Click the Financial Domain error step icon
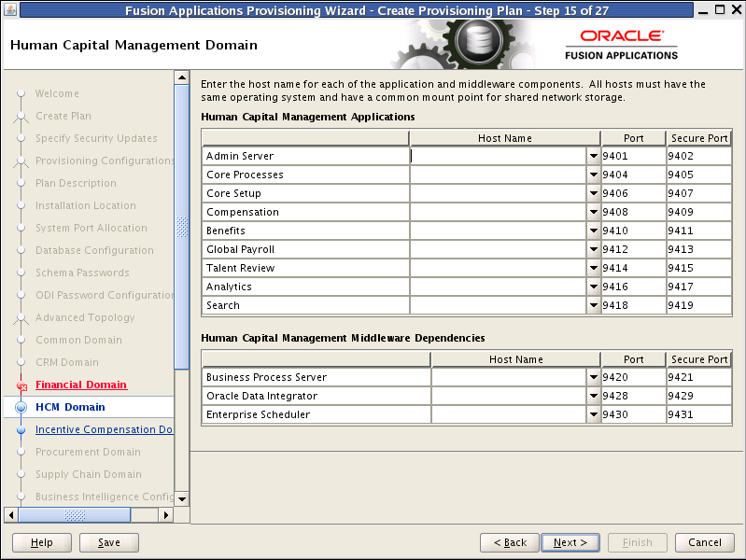Viewport: 746px width, 560px height. click(x=21, y=385)
